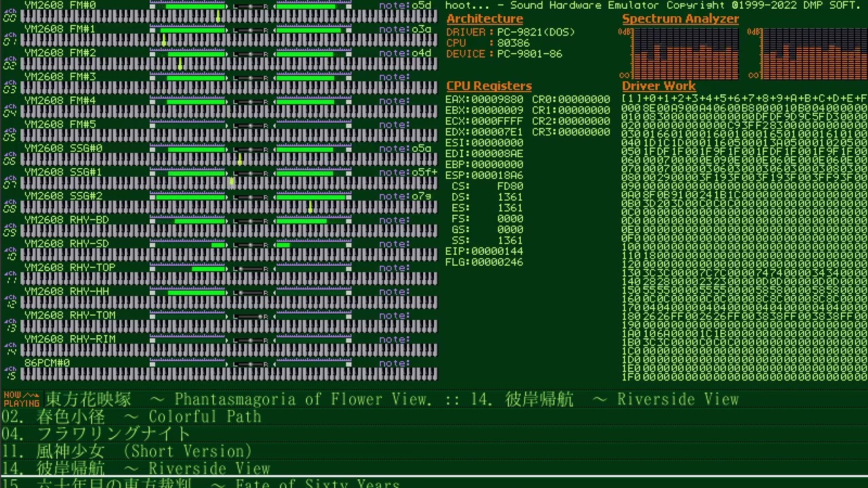Click the RHY-TOM L-R pan slider
The width and height of the screenshot is (868, 488).
(251, 317)
